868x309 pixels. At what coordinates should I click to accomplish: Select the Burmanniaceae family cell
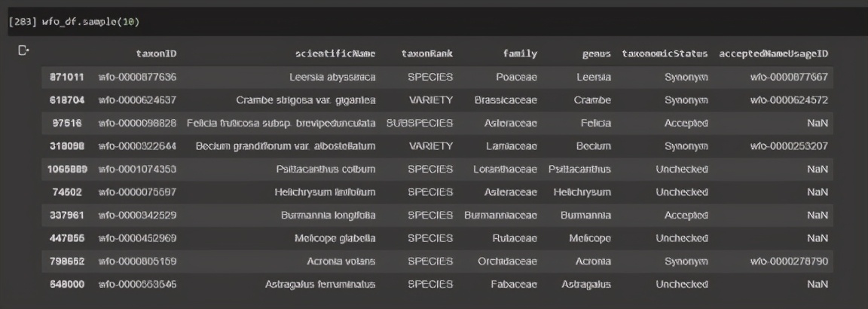pyautogui.click(x=500, y=215)
